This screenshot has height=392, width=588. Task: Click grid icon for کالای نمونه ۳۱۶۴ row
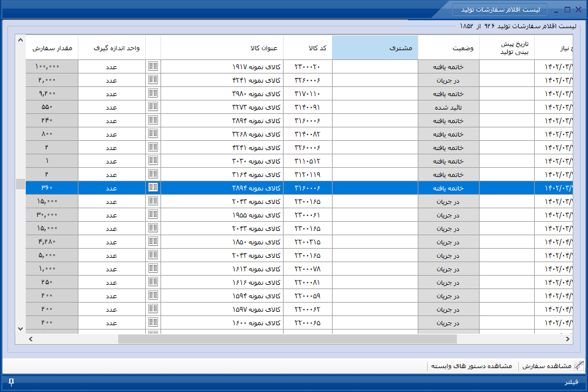pos(153,175)
